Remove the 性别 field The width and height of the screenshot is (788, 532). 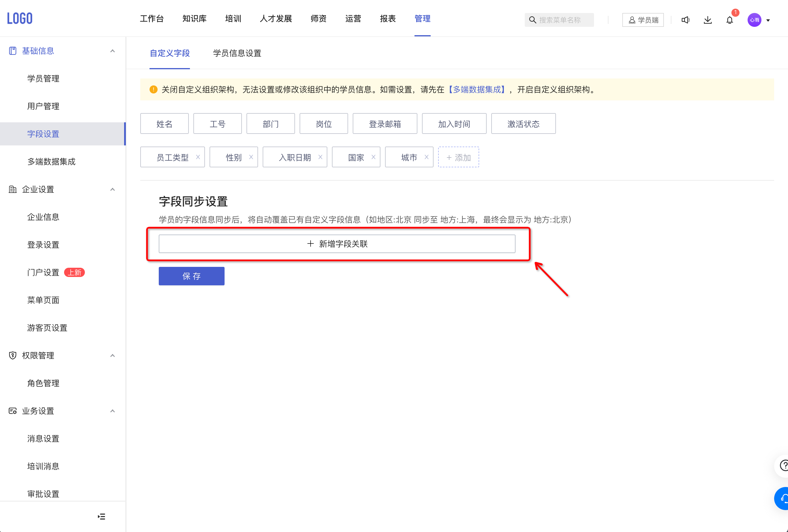pos(251,157)
